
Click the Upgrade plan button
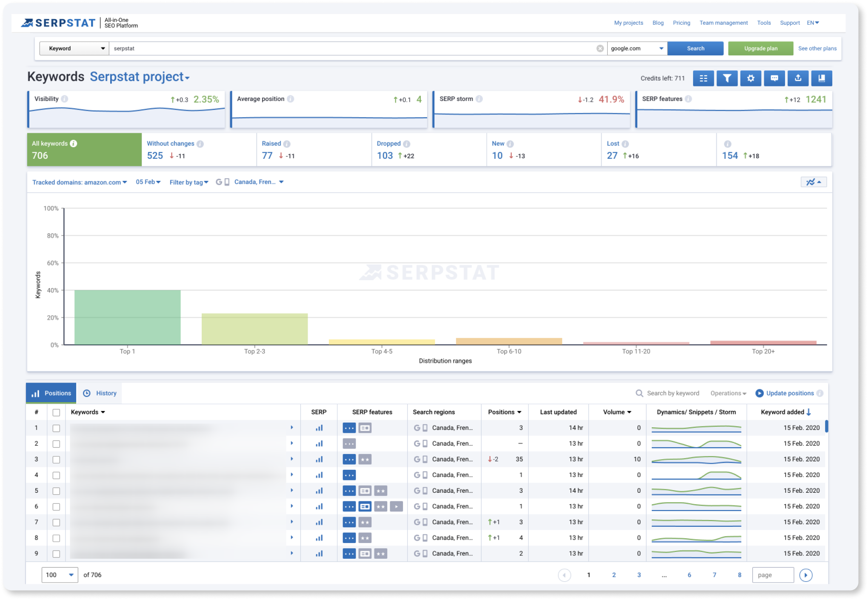(x=760, y=49)
